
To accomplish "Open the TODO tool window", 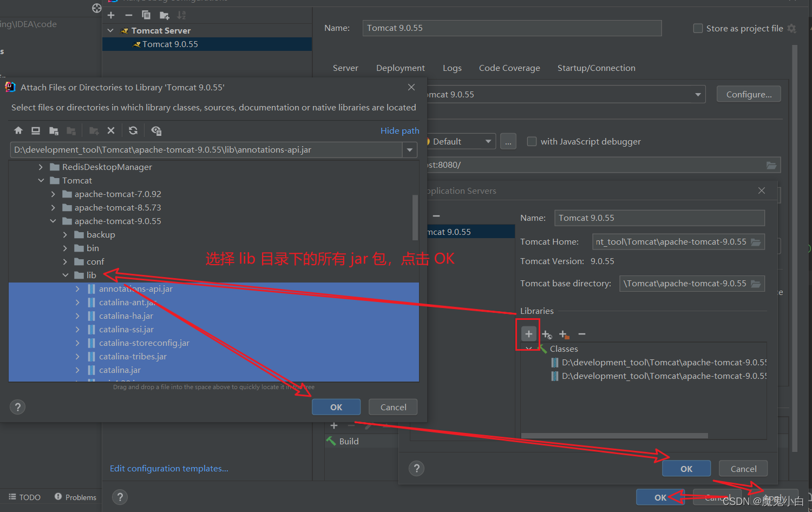I will (x=24, y=497).
